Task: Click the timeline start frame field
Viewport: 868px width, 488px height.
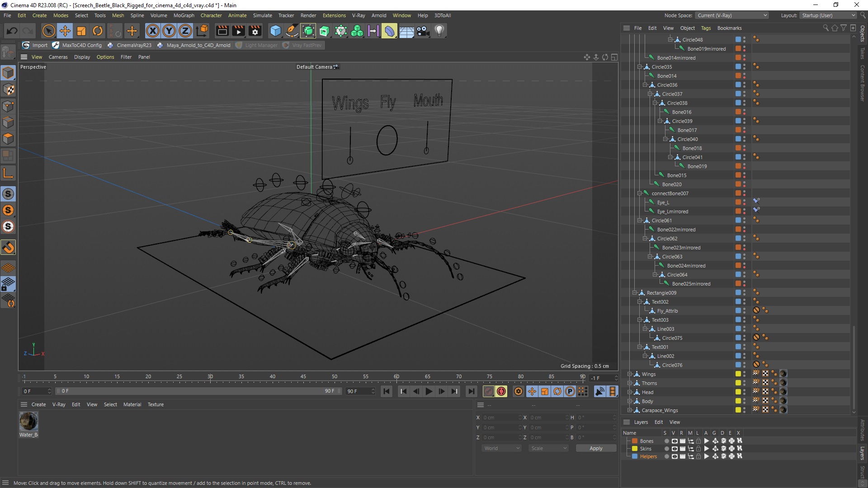Action: pyautogui.click(x=37, y=391)
